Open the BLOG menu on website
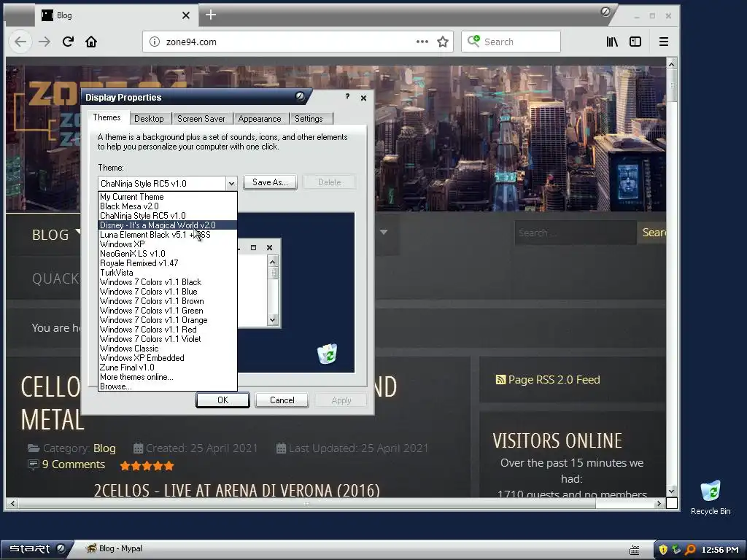 (x=50, y=235)
